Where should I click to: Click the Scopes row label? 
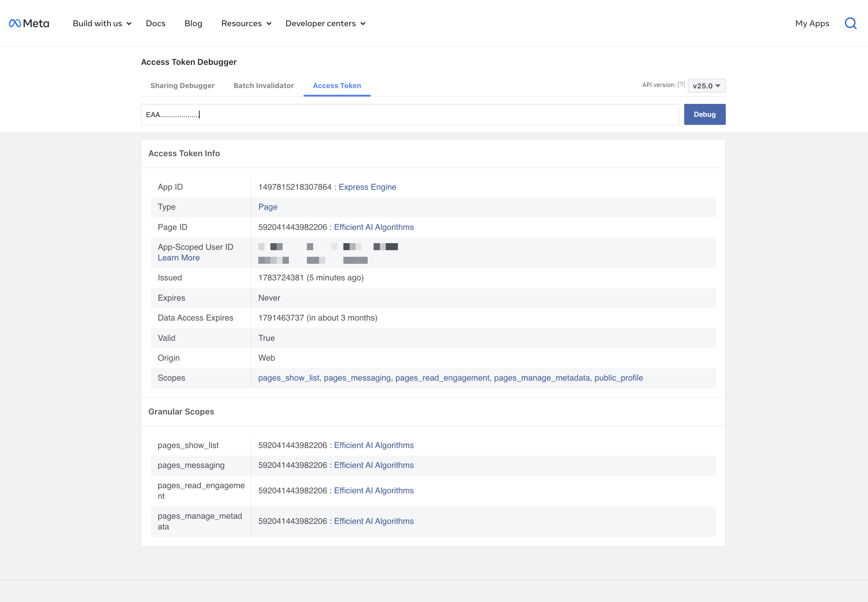171,378
